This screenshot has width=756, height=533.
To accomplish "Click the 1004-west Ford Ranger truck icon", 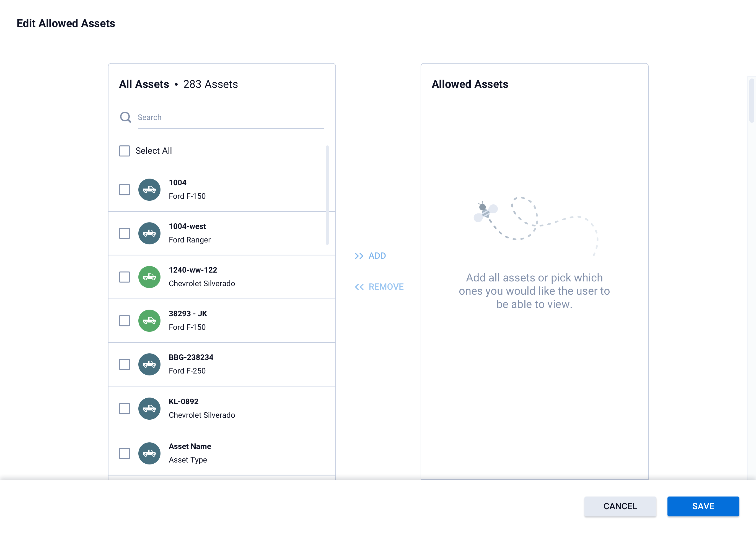I will [x=149, y=233].
